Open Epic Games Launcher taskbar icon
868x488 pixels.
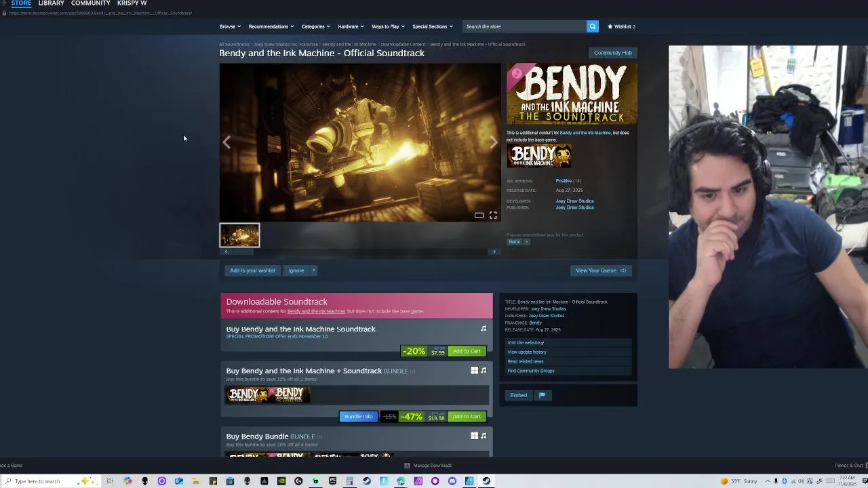click(332, 481)
